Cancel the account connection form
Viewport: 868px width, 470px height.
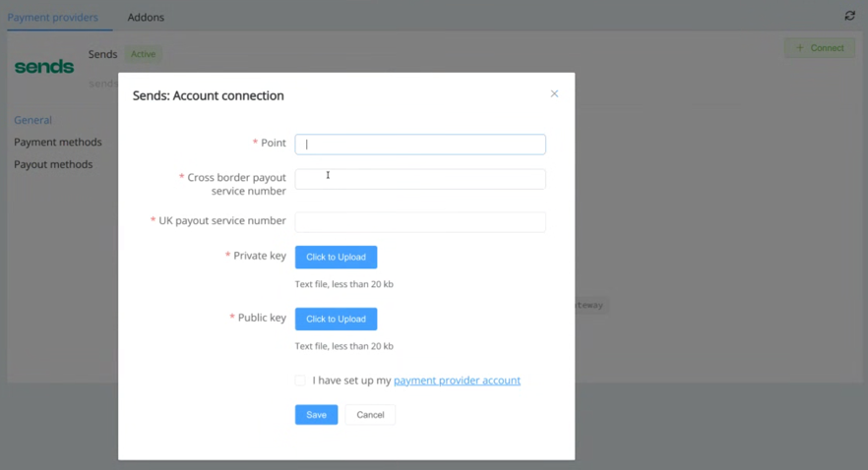pos(370,415)
